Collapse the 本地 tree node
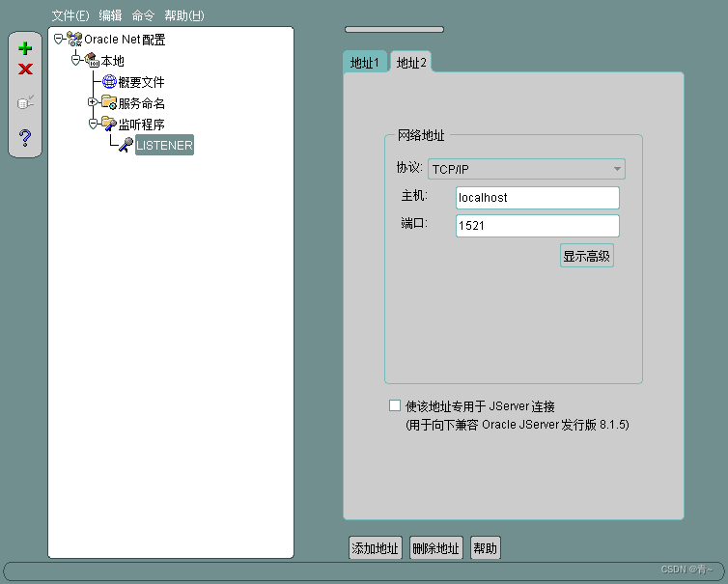The width and height of the screenshot is (728, 584). 75,61
